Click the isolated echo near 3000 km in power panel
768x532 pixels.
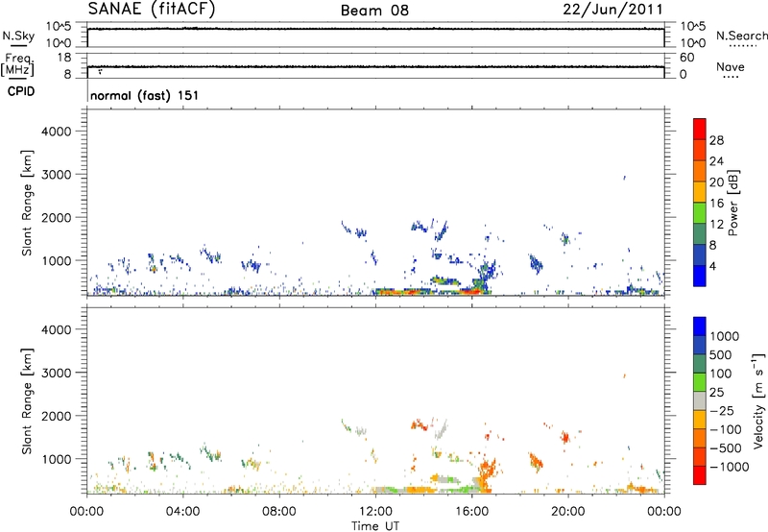click(x=624, y=178)
